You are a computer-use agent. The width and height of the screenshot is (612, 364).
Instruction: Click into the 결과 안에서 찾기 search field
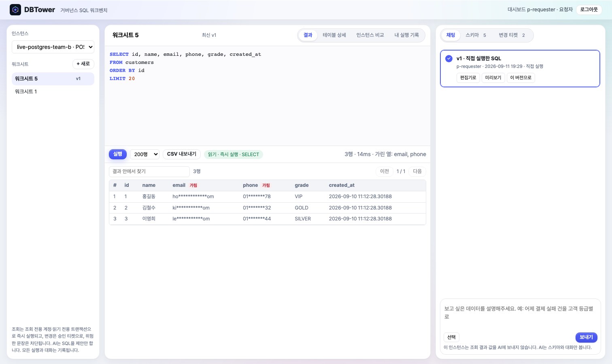tap(149, 171)
